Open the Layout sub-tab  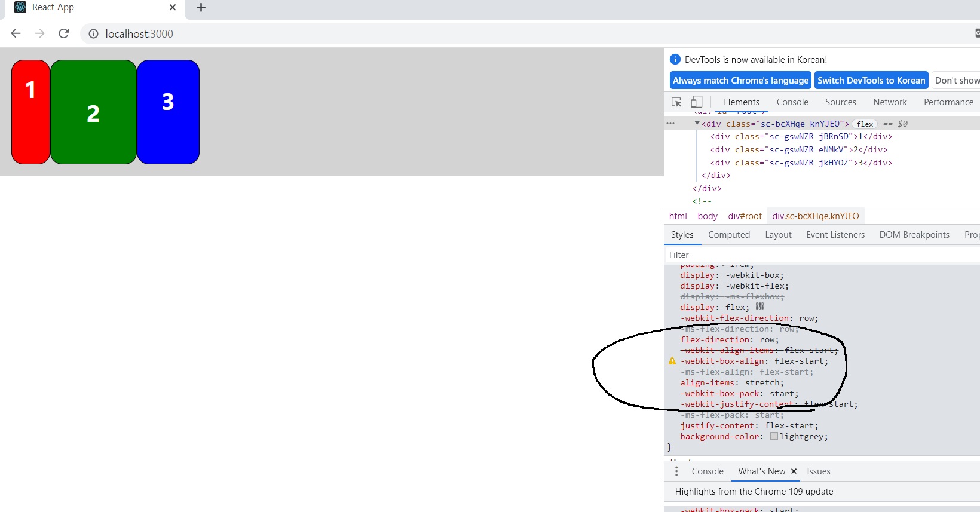pyautogui.click(x=778, y=235)
